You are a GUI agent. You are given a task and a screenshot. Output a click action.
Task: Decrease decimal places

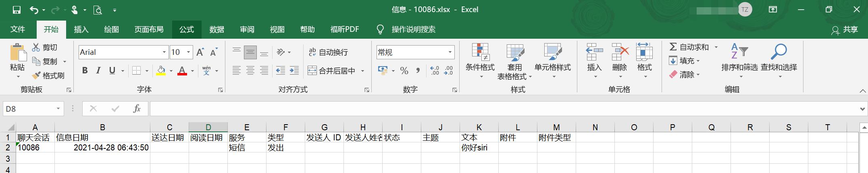coord(448,71)
